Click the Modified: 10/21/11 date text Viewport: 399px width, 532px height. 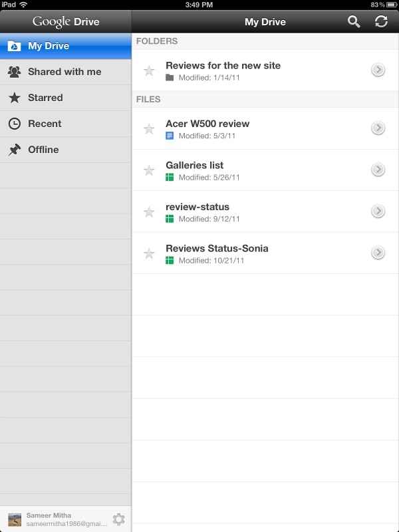tap(211, 260)
